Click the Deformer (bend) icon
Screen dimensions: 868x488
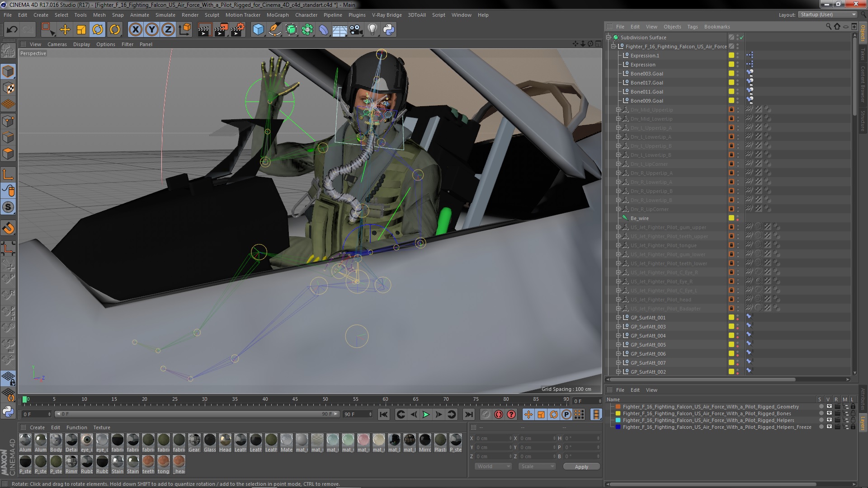(323, 30)
